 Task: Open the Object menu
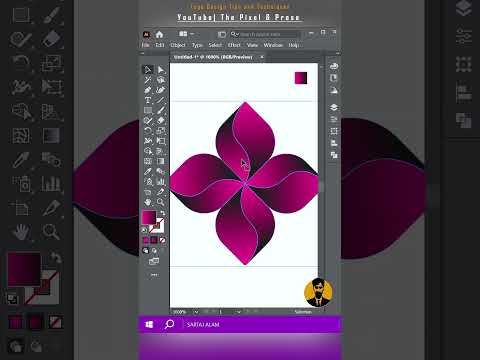(x=178, y=45)
